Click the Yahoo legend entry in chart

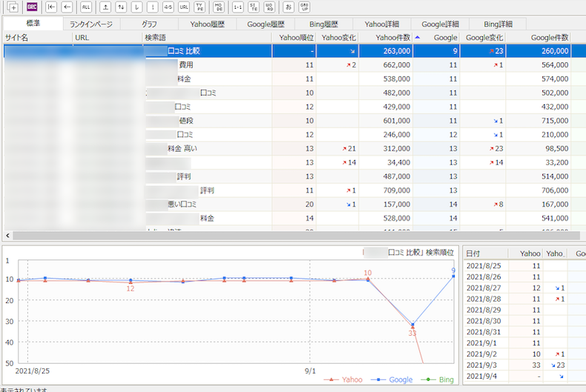pyautogui.click(x=343, y=379)
